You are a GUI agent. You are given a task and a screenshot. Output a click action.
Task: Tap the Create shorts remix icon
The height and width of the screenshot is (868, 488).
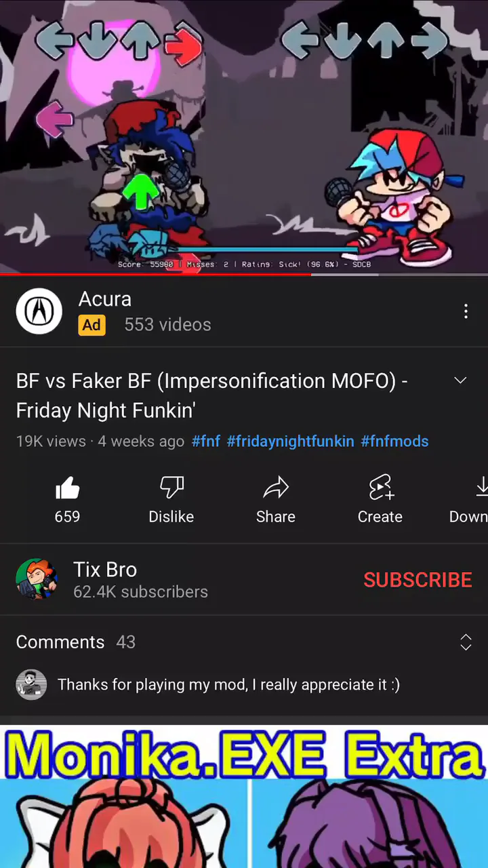380,488
